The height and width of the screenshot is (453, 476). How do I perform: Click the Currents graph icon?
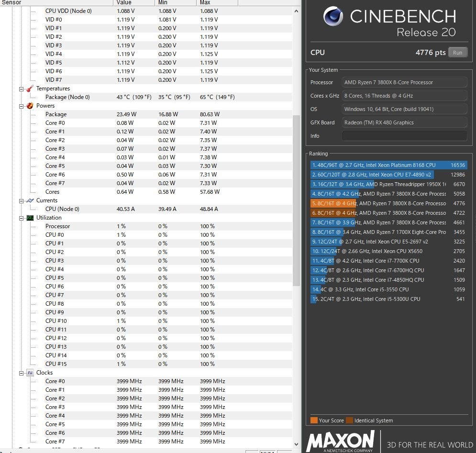[30, 200]
